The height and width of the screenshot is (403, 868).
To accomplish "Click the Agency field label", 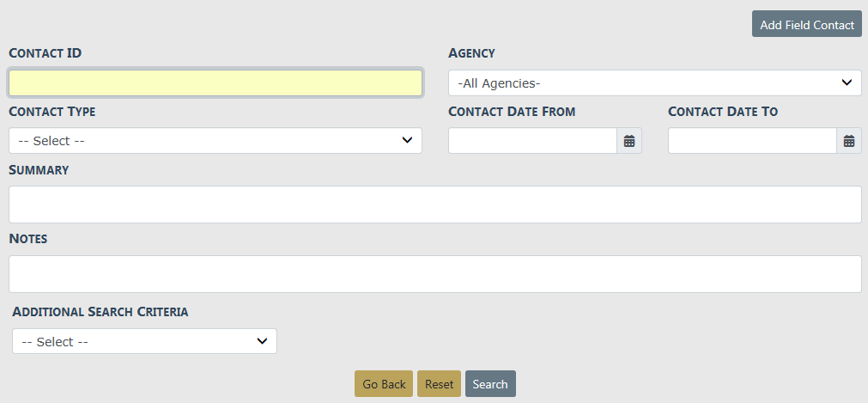I will tap(471, 53).
